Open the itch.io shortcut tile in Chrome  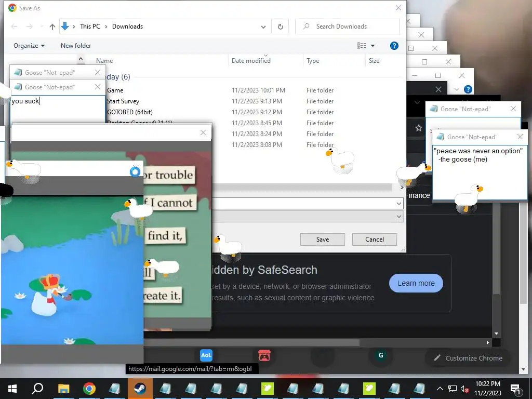coord(264,355)
